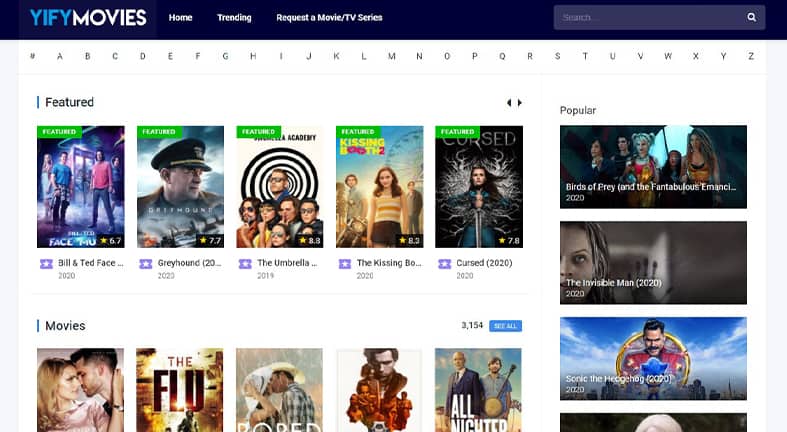This screenshot has width=787, height=432.
Task: Filter titles by letter G
Action: (x=225, y=56)
